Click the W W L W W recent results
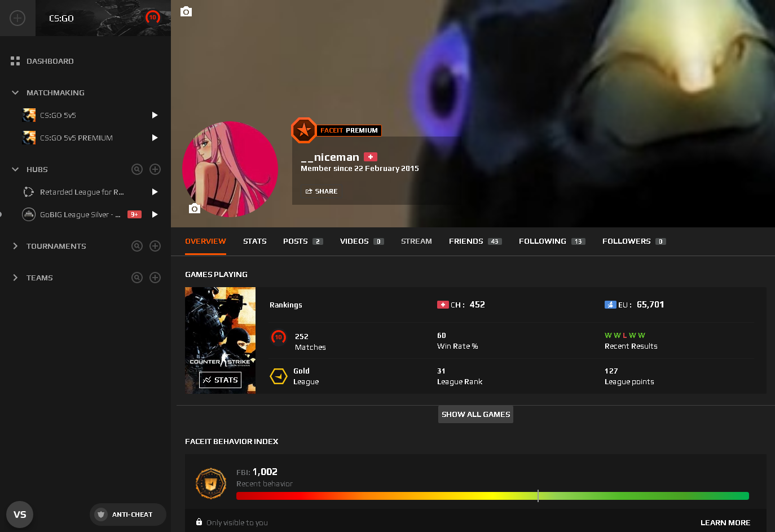This screenshot has width=775, height=532. click(x=625, y=335)
